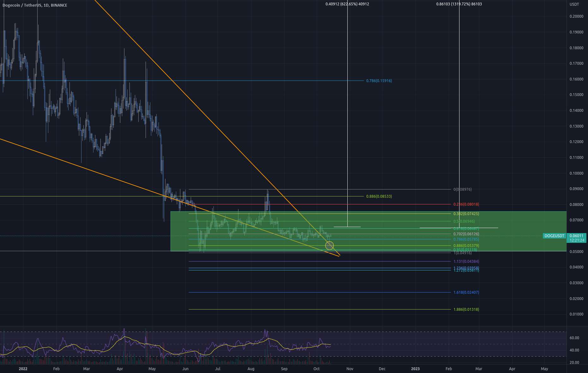This screenshot has height=373, width=588.
Task: Click 0.18000 on the price axis
Action: 576,48
